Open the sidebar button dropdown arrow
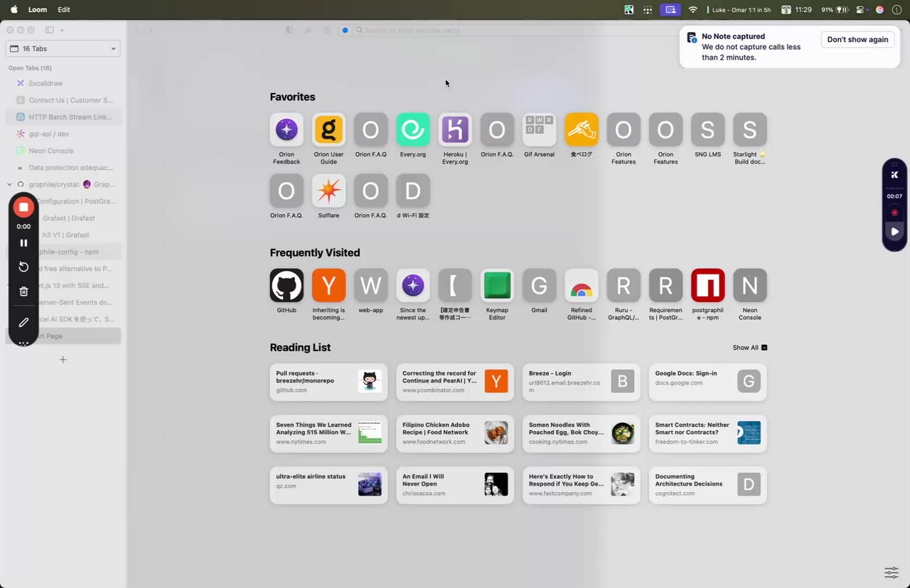This screenshot has width=910, height=588. point(62,30)
